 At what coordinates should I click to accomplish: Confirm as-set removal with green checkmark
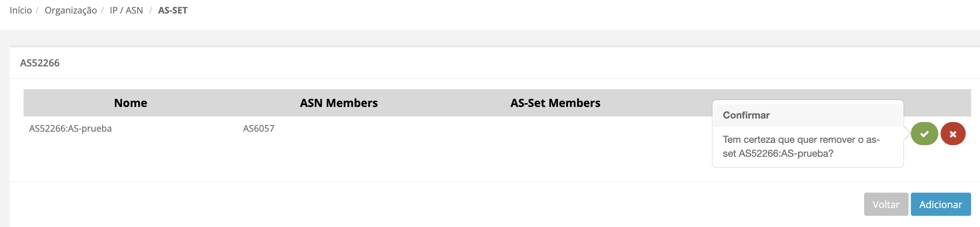[924, 134]
